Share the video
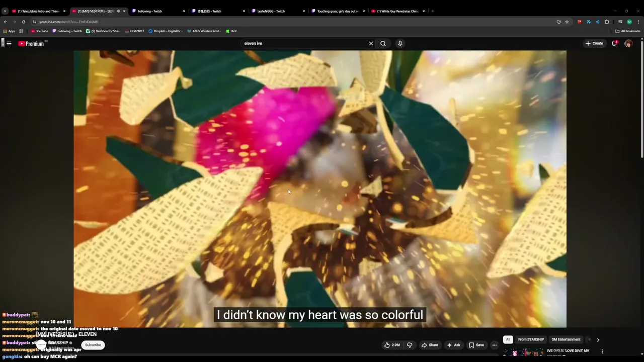The width and height of the screenshot is (644, 362). click(430, 345)
